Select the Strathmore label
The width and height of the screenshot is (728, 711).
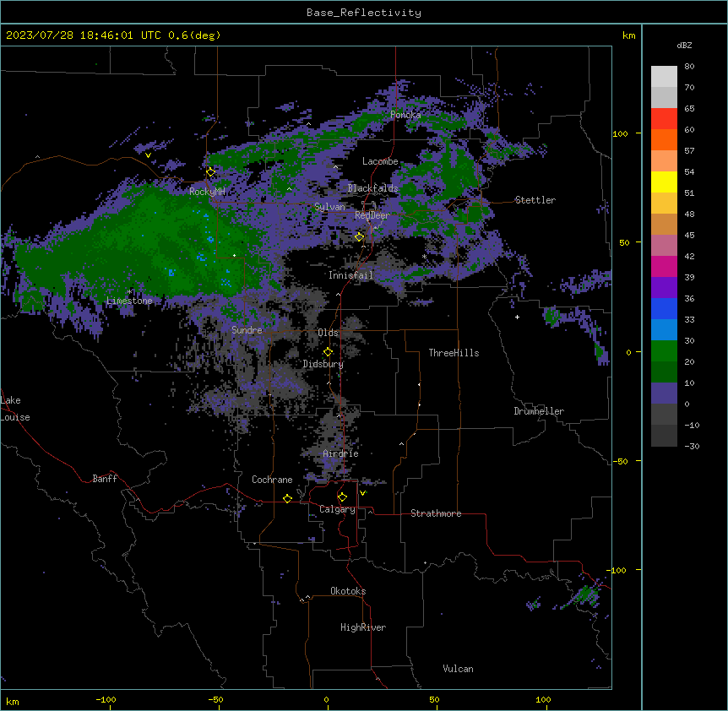(436, 513)
